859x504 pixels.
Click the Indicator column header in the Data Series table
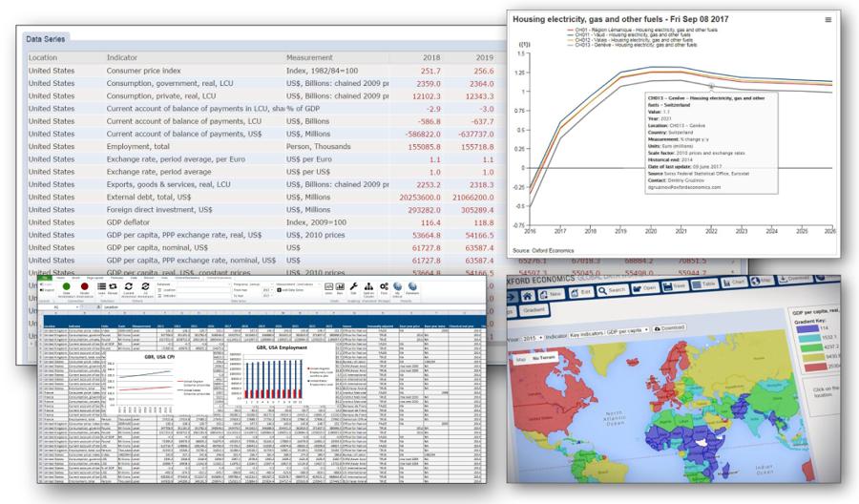click(x=122, y=57)
